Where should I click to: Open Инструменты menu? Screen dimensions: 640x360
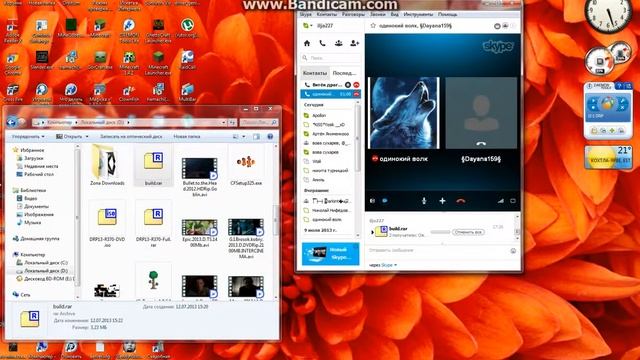coord(418,14)
